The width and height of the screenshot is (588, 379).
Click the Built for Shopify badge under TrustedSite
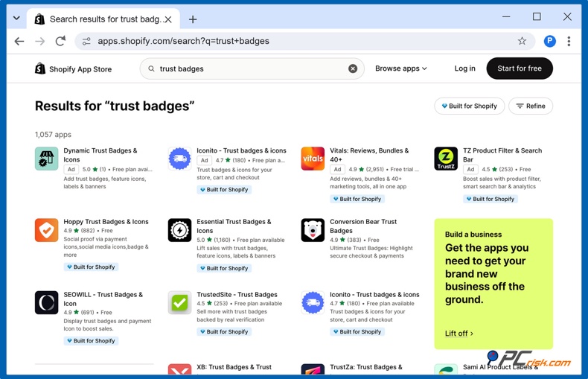(x=224, y=332)
